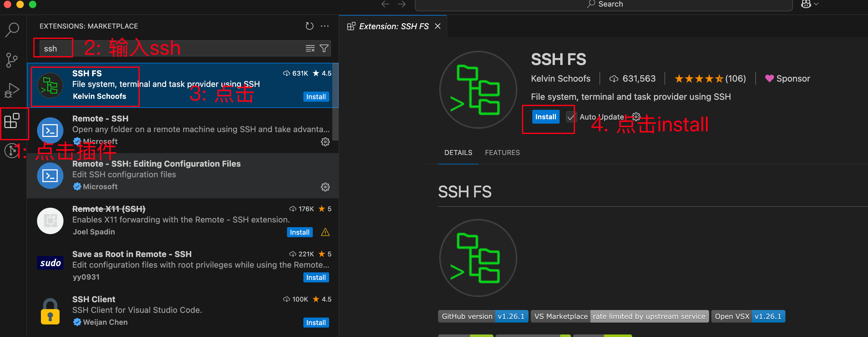Image resolution: width=868 pixels, height=337 pixels.
Task: Click the GitHub version v1.26.1 badge
Action: tap(483, 316)
